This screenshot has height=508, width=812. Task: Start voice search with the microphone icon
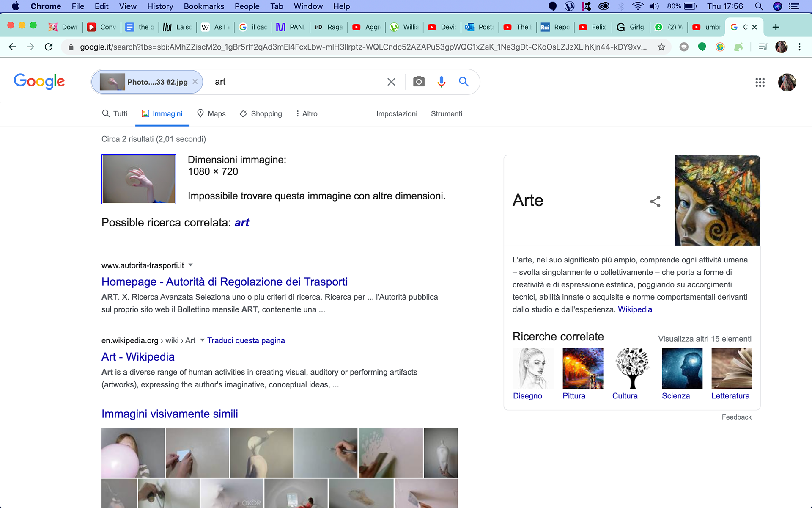tap(441, 82)
